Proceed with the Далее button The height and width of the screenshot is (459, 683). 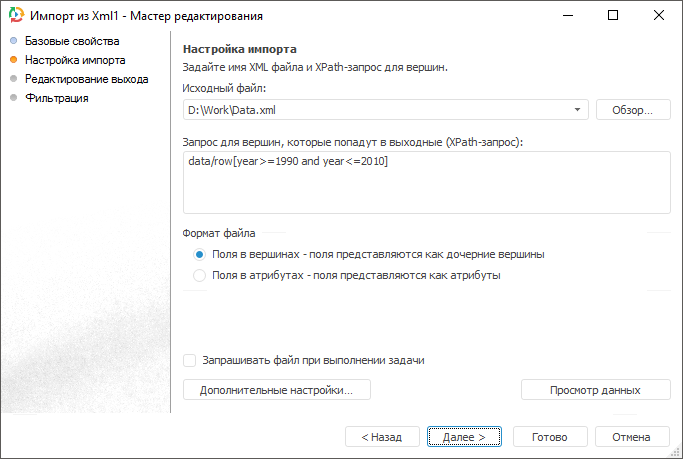464,437
